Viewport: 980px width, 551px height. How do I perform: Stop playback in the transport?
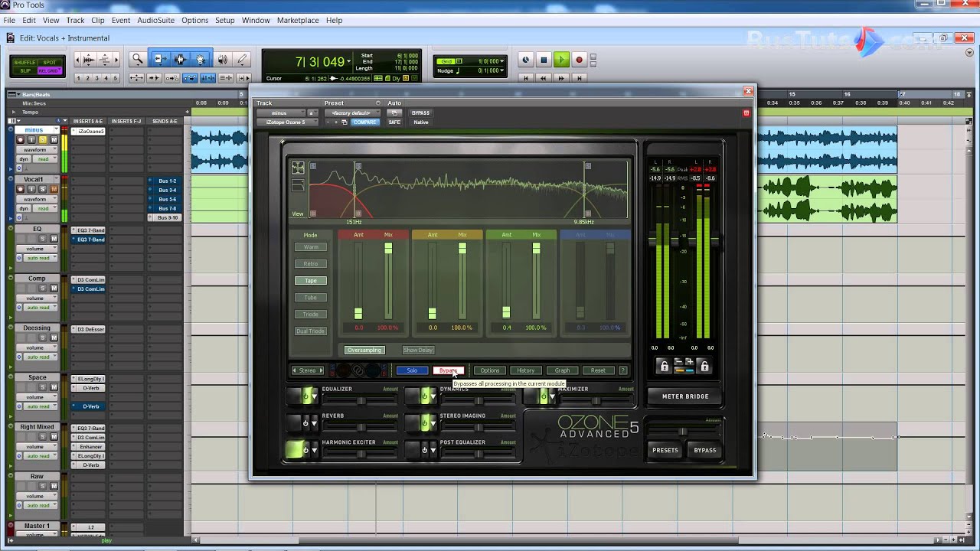click(x=544, y=60)
